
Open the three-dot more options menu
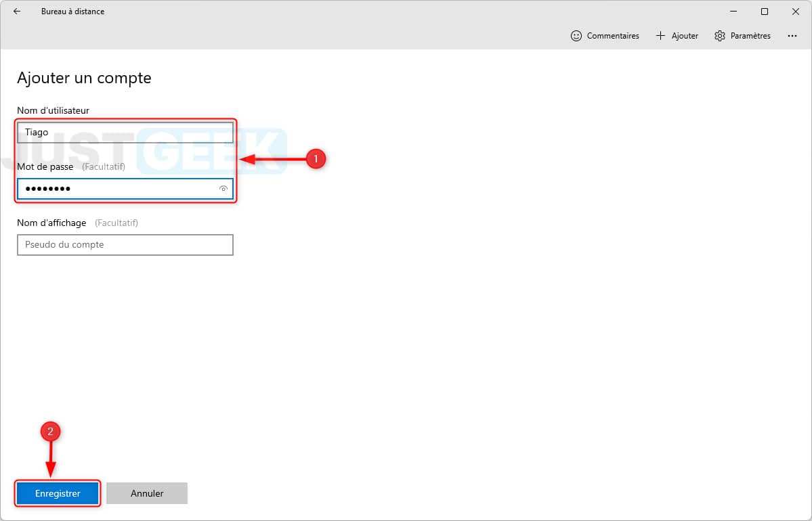(x=792, y=36)
